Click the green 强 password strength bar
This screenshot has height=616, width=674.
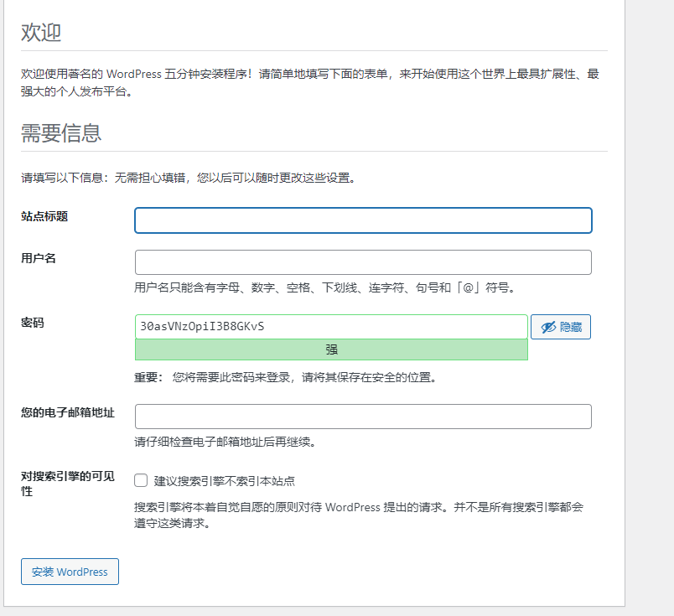click(x=331, y=349)
